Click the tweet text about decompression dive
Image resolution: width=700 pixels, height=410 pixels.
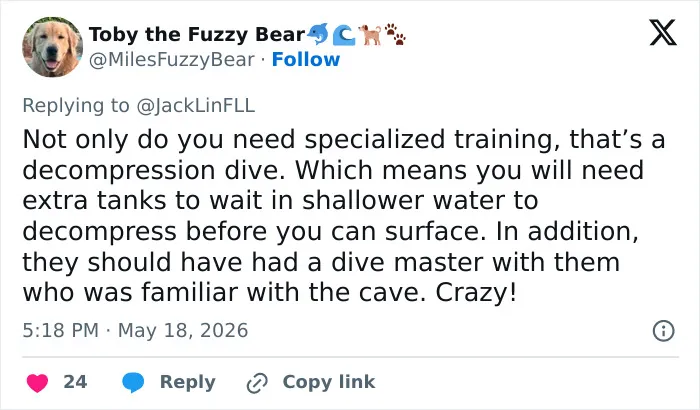click(x=344, y=216)
